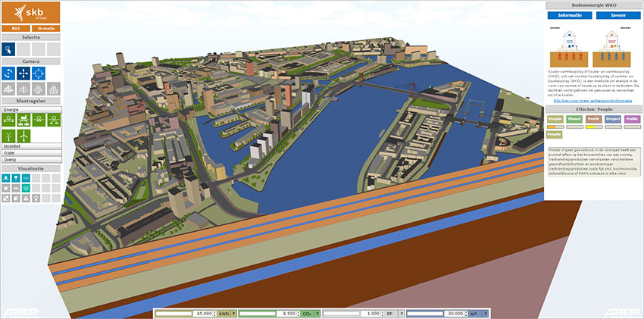Switch to the Invoer tab

tap(618, 15)
